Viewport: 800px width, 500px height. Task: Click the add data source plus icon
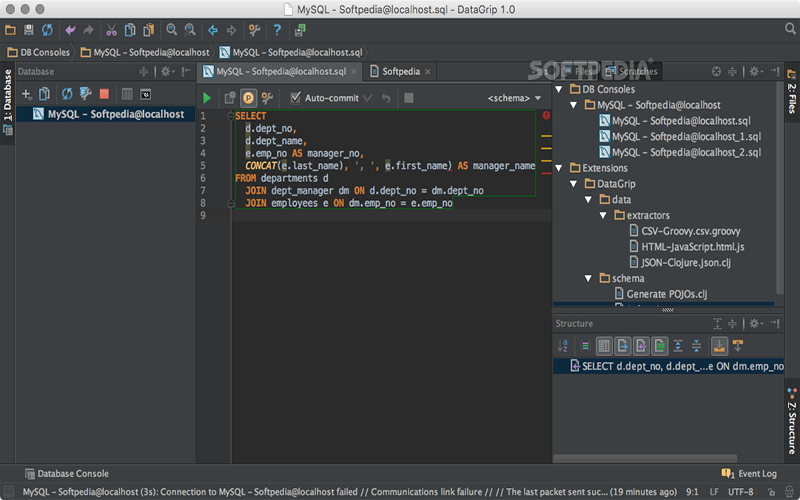pyautogui.click(x=26, y=94)
